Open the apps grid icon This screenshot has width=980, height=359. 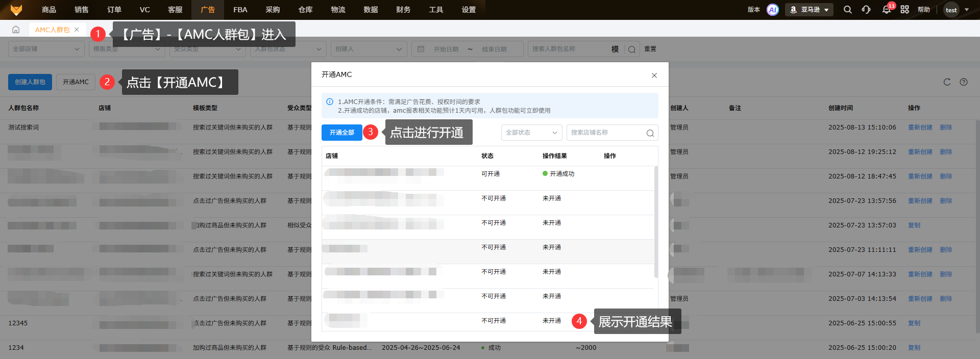pos(904,10)
